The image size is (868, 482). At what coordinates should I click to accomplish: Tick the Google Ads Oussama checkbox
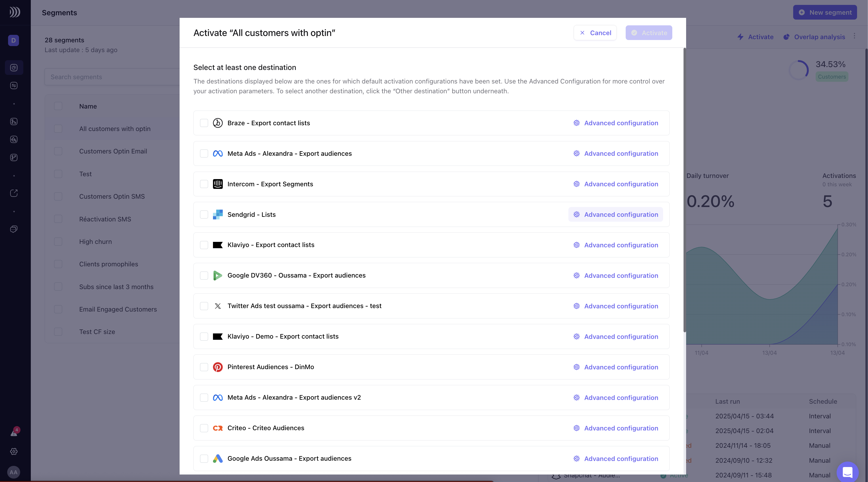pos(204,458)
